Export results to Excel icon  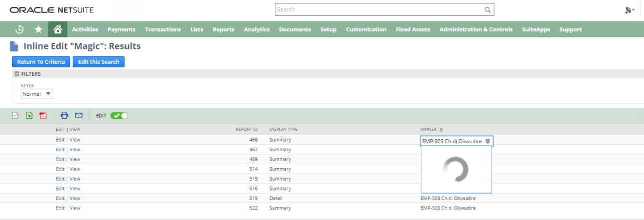click(x=29, y=115)
